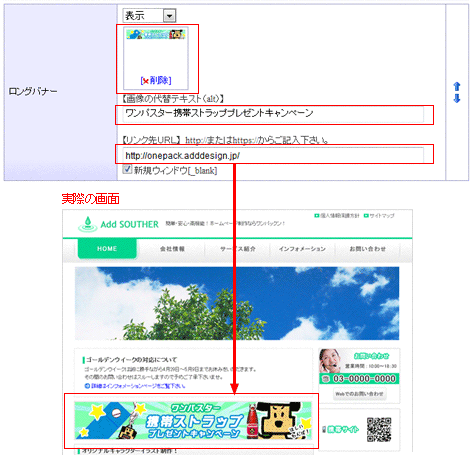Click the phone number 03-0000-0000 banner

[x=359, y=379]
